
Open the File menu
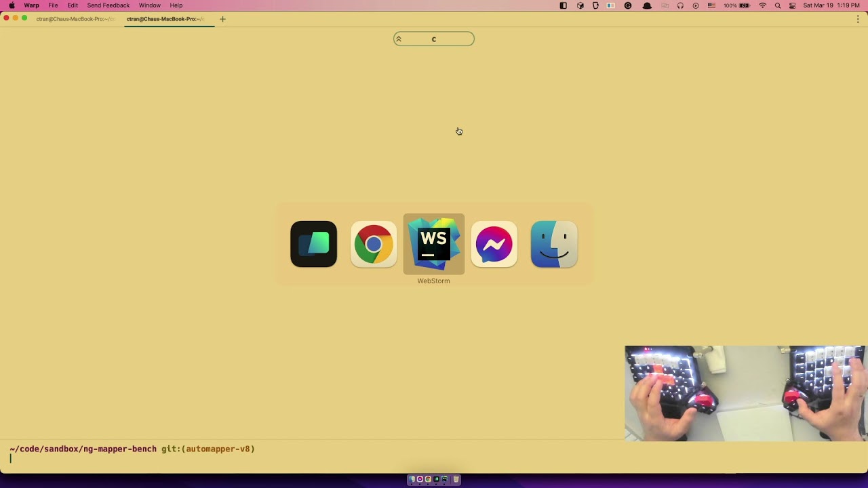53,5
